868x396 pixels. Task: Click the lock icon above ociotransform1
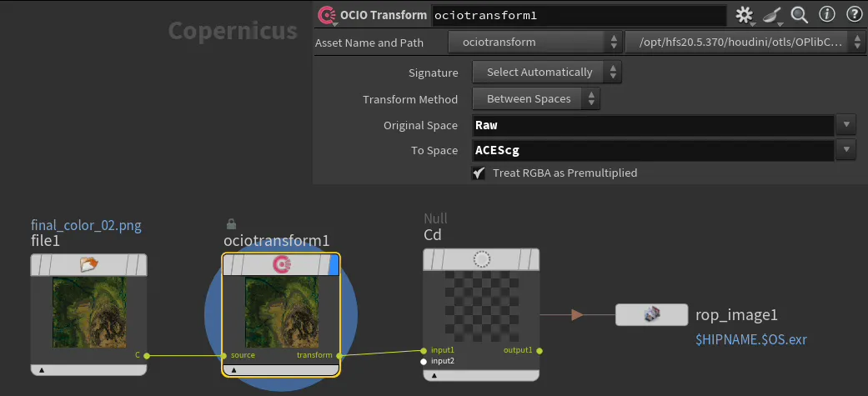tap(232, 223)
